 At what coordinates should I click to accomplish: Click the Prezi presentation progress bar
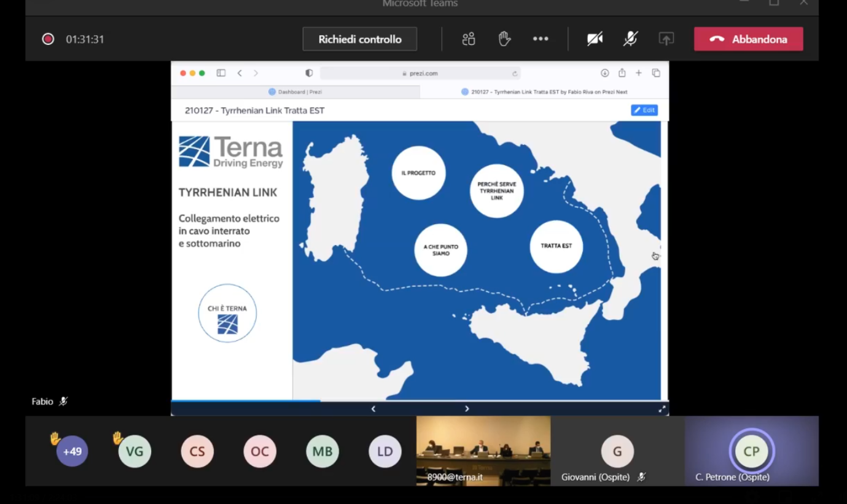click(x=420, y=401)
